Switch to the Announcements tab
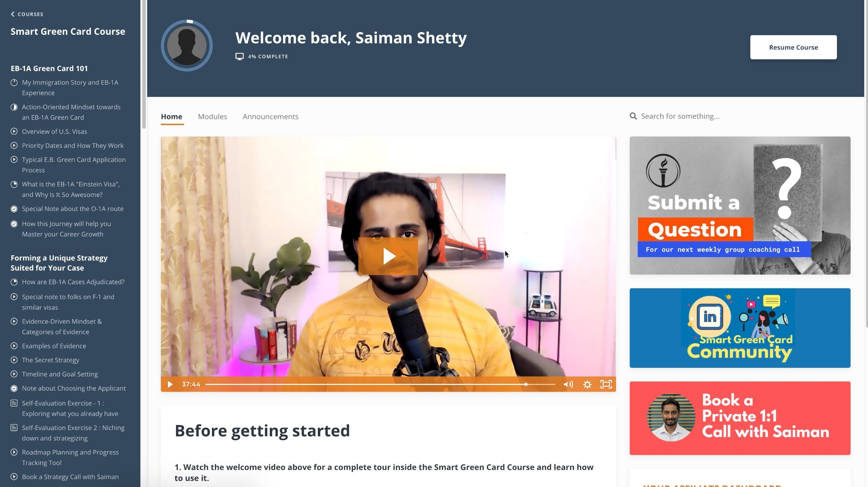The width and height of the screenshot is (868, 487). [x=271, y=116]
